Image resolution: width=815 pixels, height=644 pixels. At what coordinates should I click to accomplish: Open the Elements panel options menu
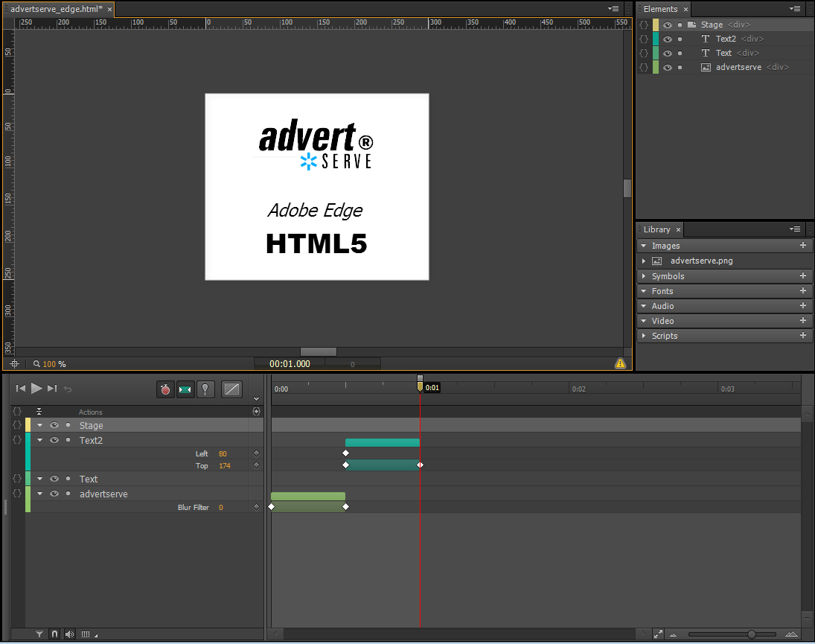[795, 8]
